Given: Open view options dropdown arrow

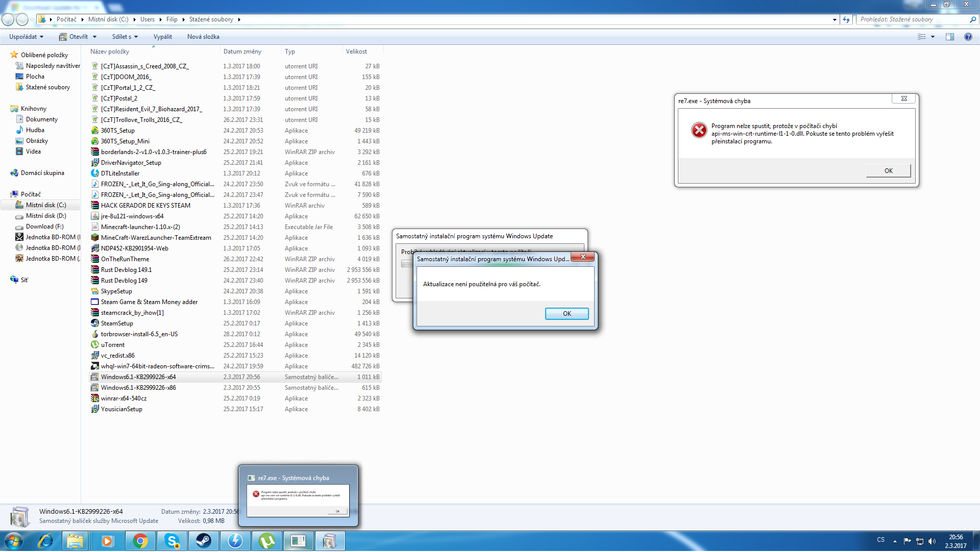Looking at the screenshot, I should 933,37.
